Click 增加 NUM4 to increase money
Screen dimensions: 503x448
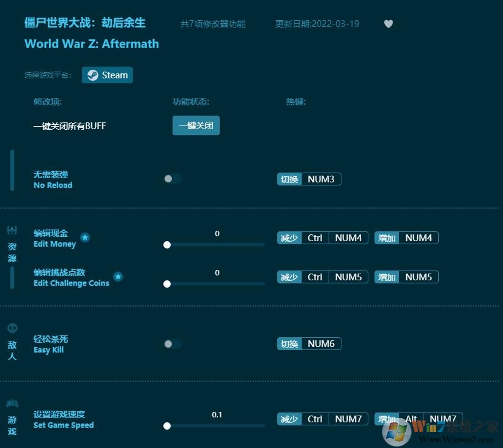coord(406,237)
